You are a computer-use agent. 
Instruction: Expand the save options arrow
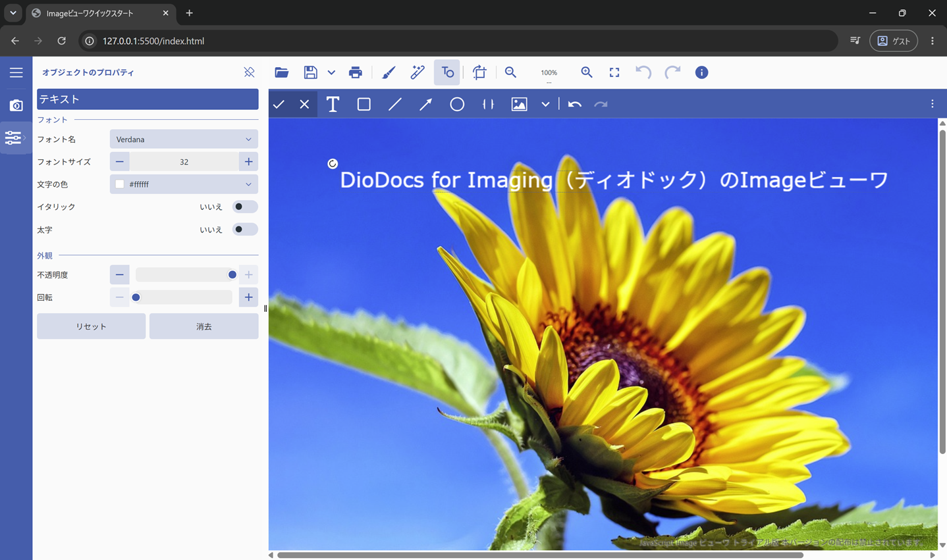pyautogui.click(x=331, y=72)
